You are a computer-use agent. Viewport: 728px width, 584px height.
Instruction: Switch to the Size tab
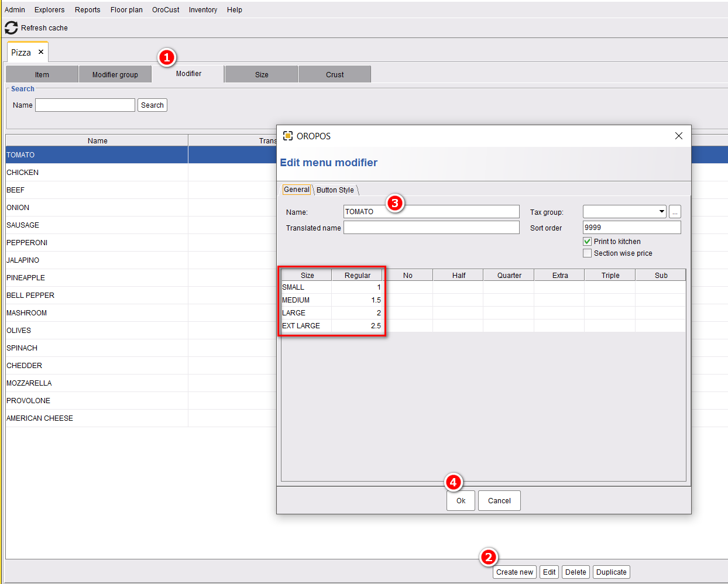[x=262, y=74]
